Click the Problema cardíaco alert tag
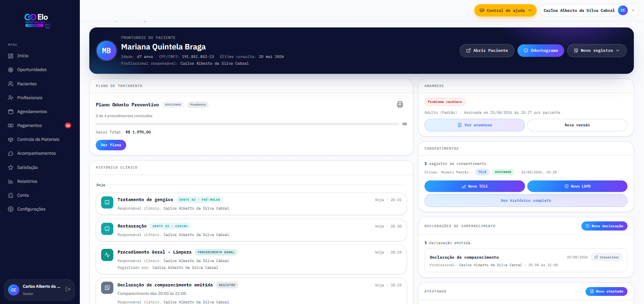Viewport: 644px width, 304px height. click(445, 102)
